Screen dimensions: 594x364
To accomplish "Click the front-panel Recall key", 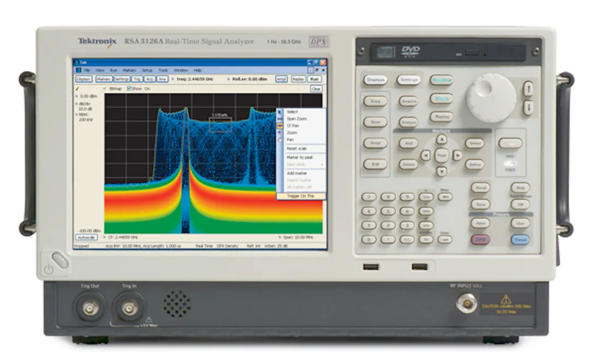I will pyautogui.click(x=481, y=188).
